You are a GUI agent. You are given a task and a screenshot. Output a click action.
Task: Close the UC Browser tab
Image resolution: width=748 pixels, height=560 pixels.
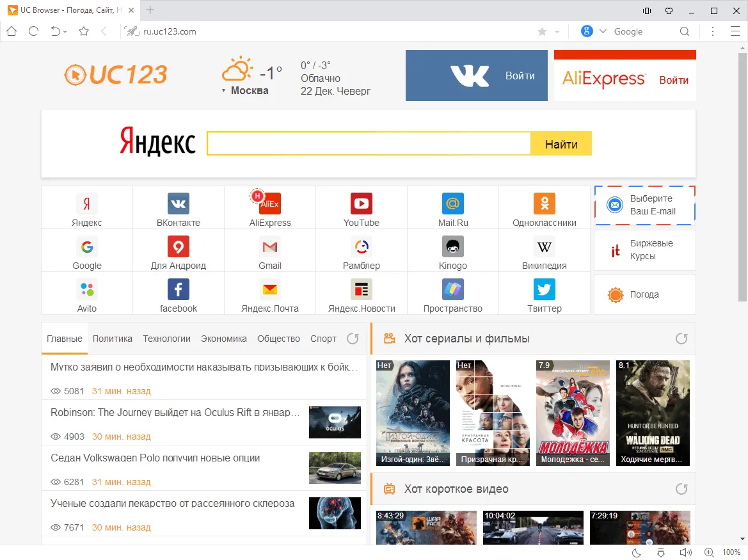(131, 10)
